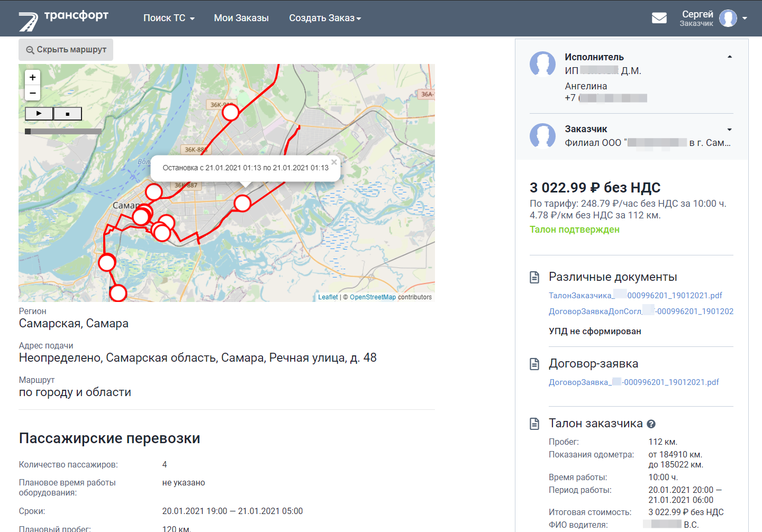The height and width of the screenshot is (532, 762).
Task: Go to Мои Заказы page
Action: coord(241,18)
